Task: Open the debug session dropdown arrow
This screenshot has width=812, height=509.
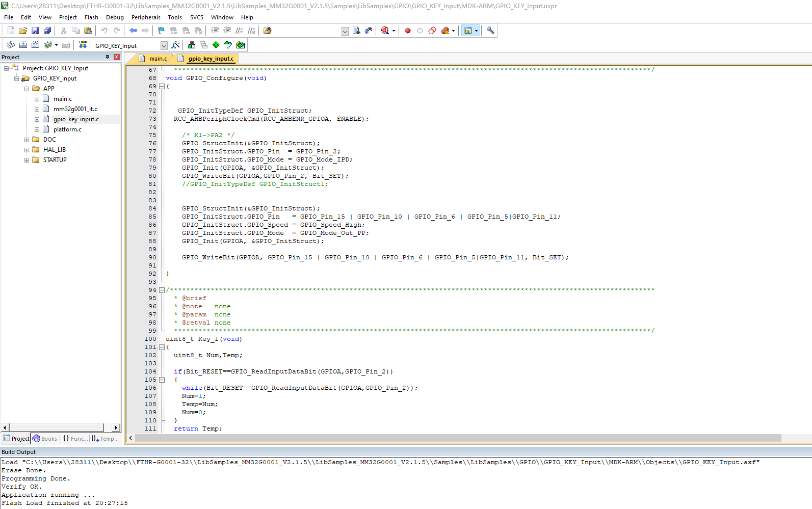Action: pos(394,31)
